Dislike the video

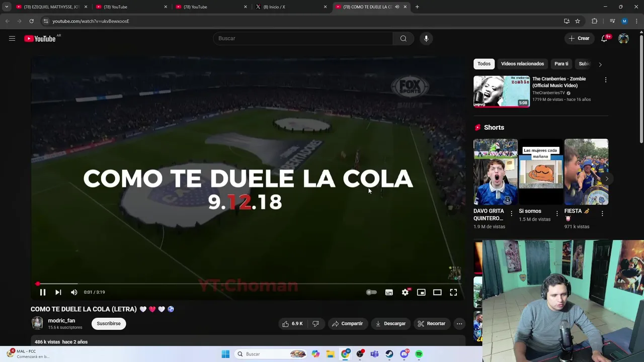(316, 324)
